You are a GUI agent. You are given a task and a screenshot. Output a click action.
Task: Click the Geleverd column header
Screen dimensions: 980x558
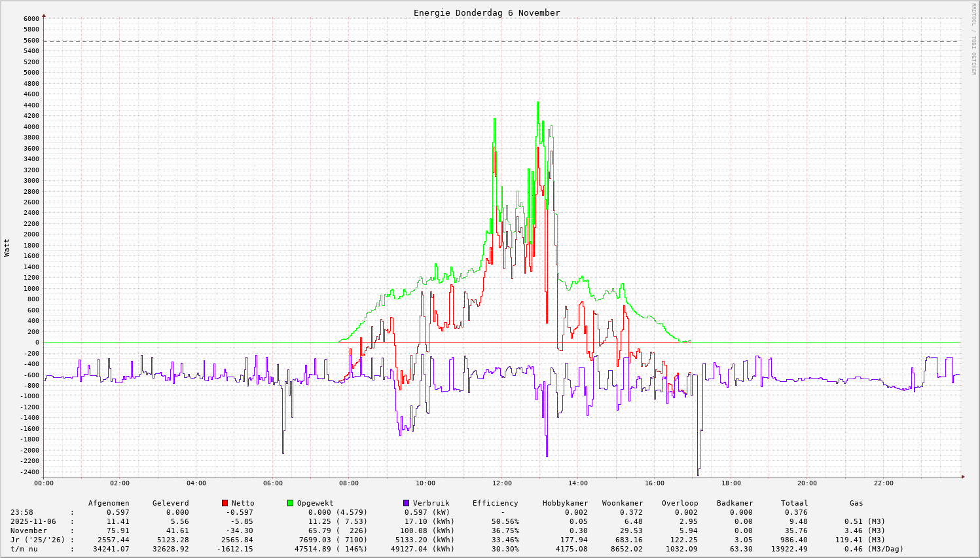click(170, 503)
